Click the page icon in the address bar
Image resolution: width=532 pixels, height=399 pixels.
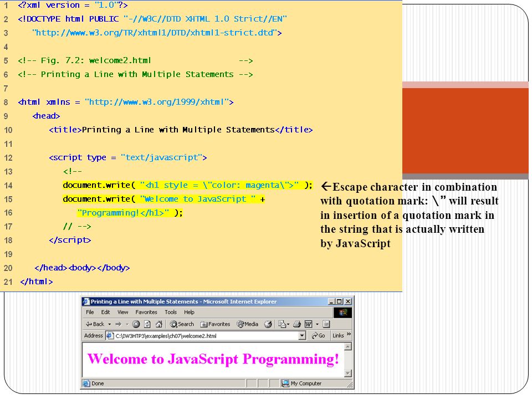pos(110,336)
